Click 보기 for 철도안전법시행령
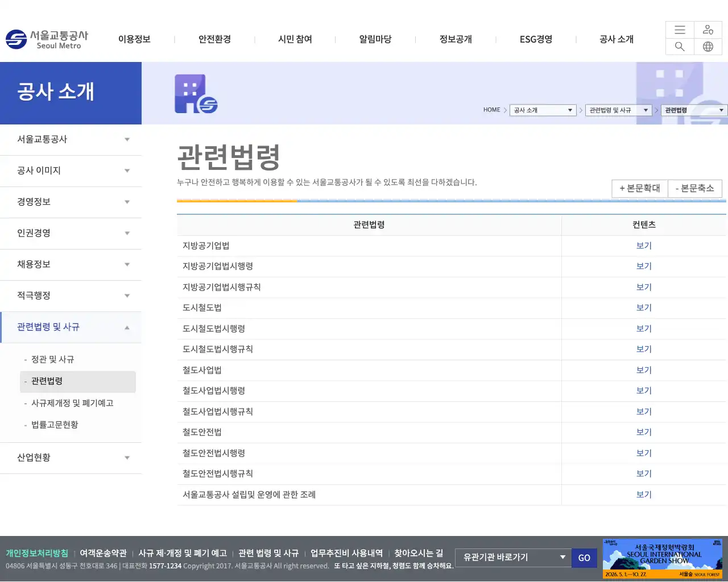This screenshot has height=582, width=728. (644, 454)
